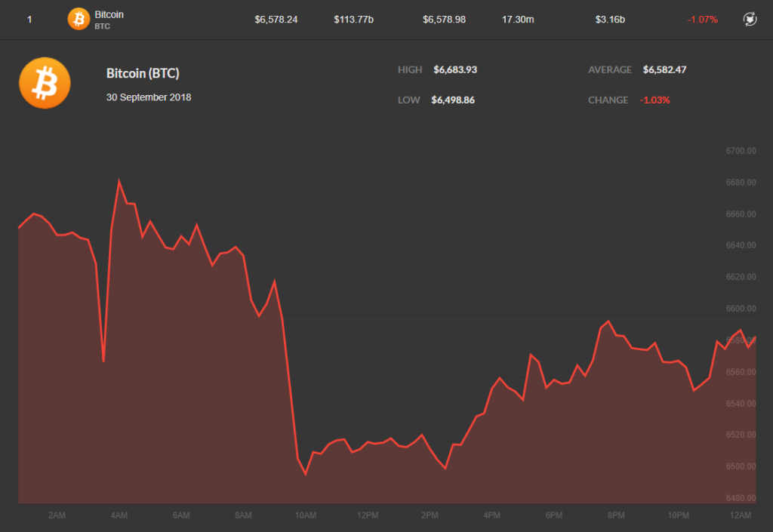The width and height of the screenshot is (773, 532).
Task: Click the $3.16b volume value
Action: (610, 20)
